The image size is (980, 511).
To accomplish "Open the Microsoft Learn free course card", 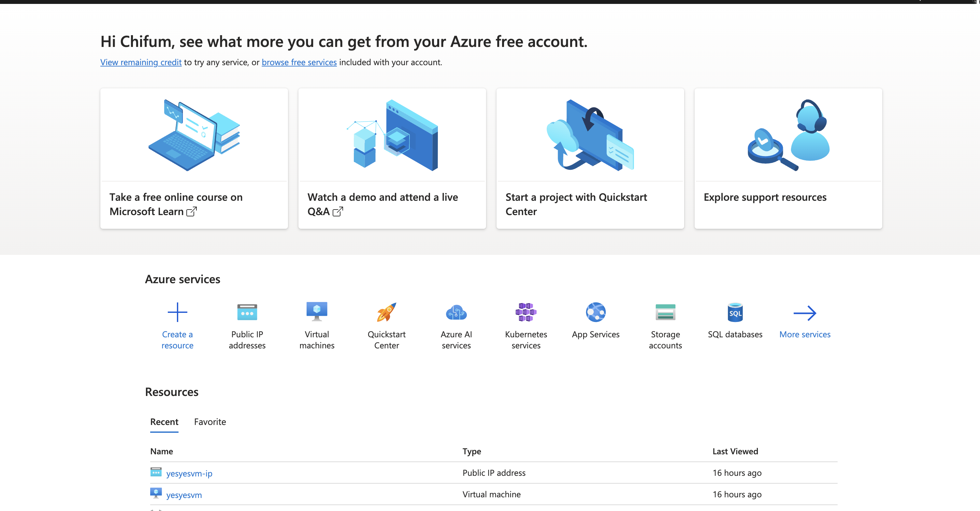I will pos(194,158).
